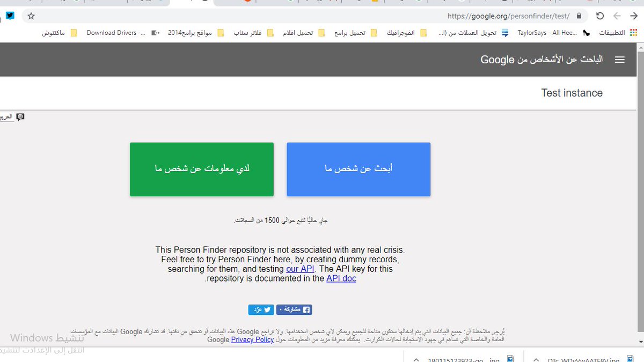Open the 'API doc' link

[x=341, y=278]
